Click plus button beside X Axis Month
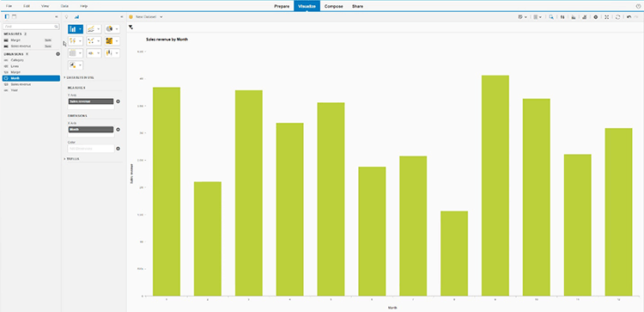 (118, 130)
